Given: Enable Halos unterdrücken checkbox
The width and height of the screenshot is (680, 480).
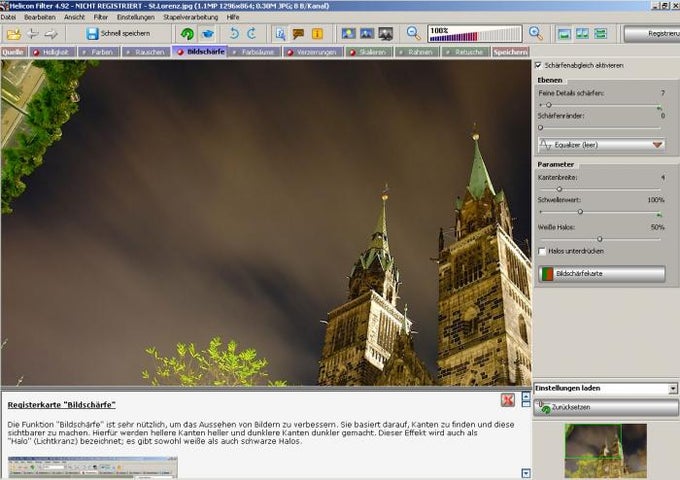Looking at the screenshot, I should 542,251.
